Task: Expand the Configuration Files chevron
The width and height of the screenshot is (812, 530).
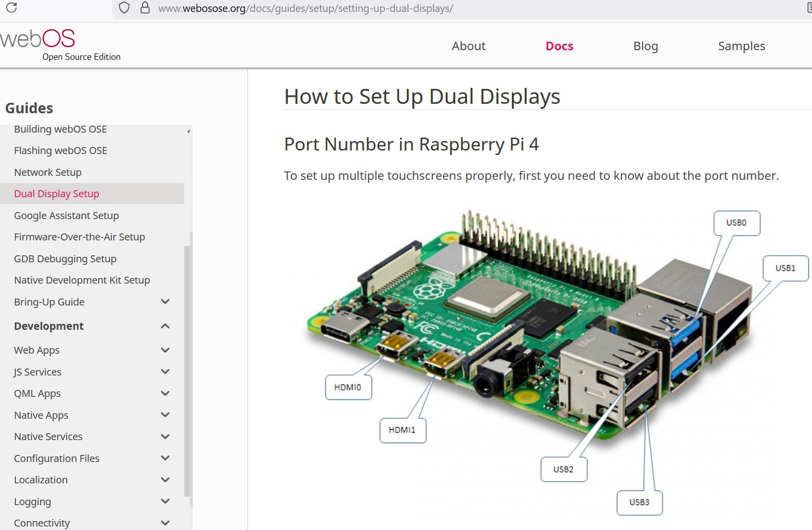Action: pyautogui.click(x=165, y=458)
